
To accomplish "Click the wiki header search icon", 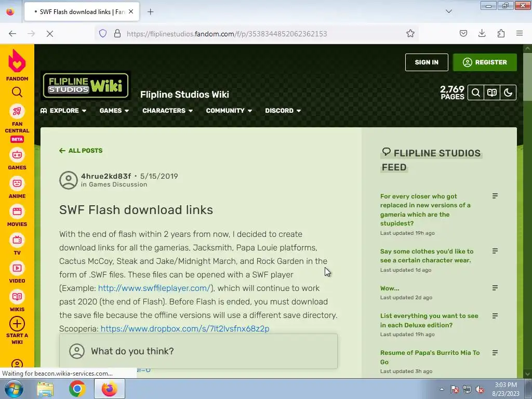I will coord(476,92).
